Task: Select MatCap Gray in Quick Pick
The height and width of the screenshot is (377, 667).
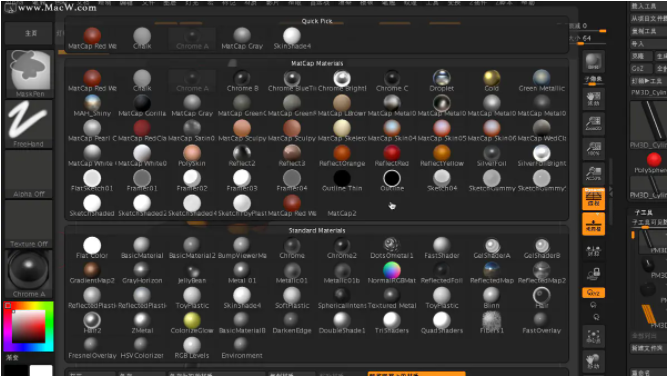Action: pos(242,39)
